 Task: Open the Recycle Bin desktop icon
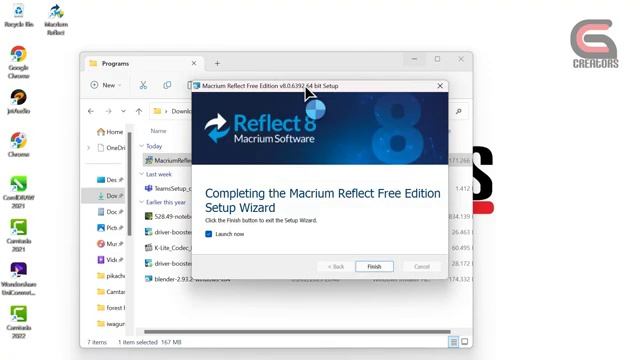[18, 16]
